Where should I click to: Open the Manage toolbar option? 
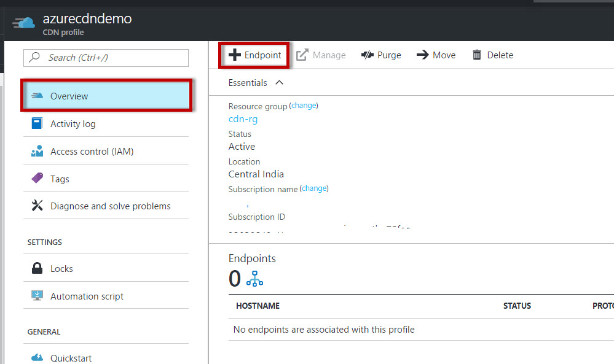[321, 55]
